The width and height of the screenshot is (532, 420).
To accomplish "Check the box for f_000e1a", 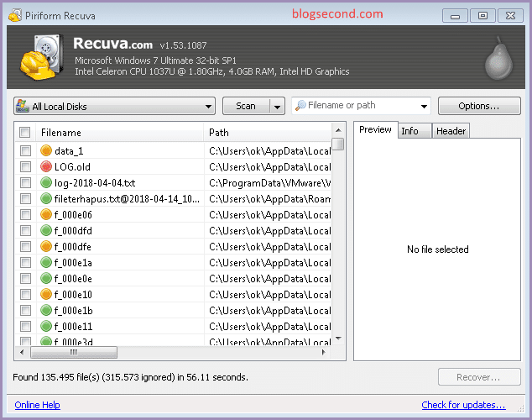I will point(25,262).
